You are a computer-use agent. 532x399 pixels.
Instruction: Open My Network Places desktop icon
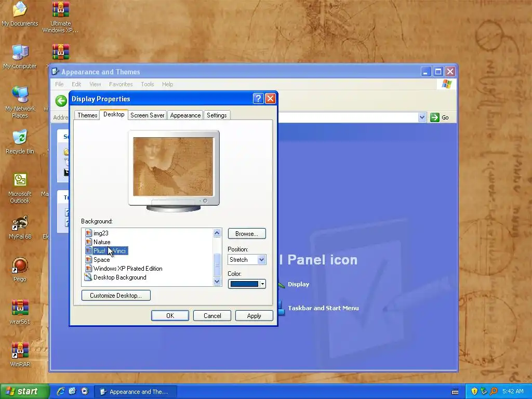tap(20, 102)
